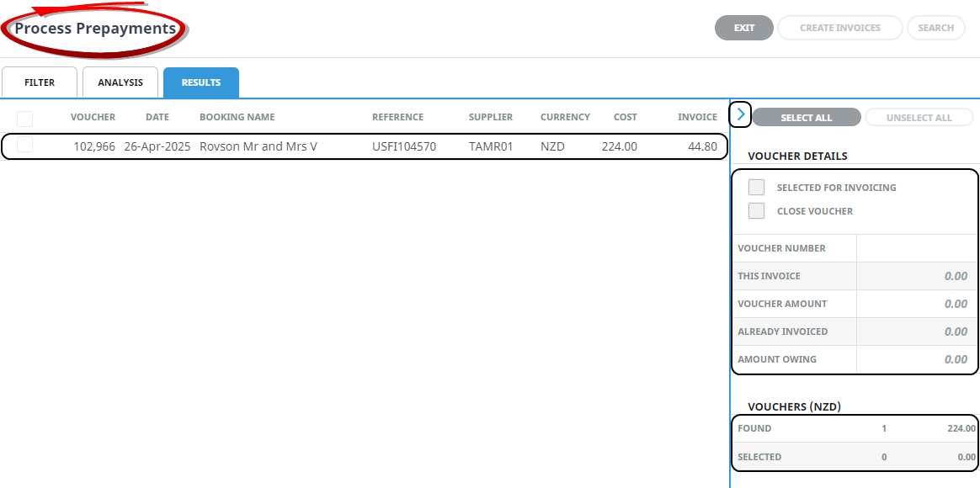Toggle the Close Voucher checkbox
Screen dimensions: 980x488
756,211
